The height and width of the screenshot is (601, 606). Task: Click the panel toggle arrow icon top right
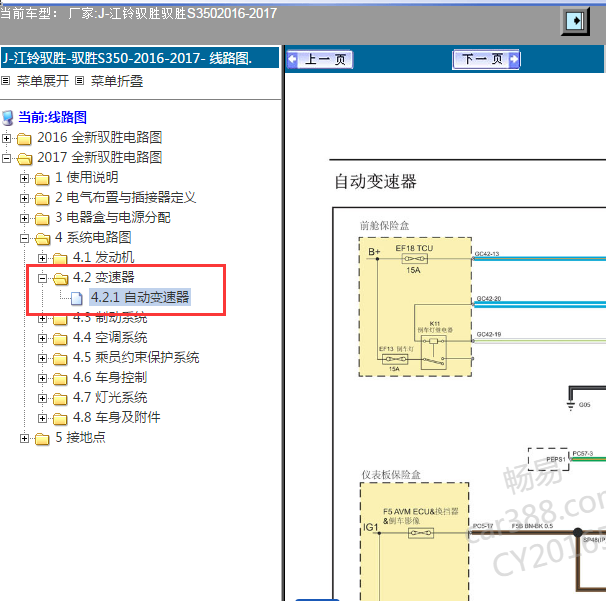pos(575,20)
